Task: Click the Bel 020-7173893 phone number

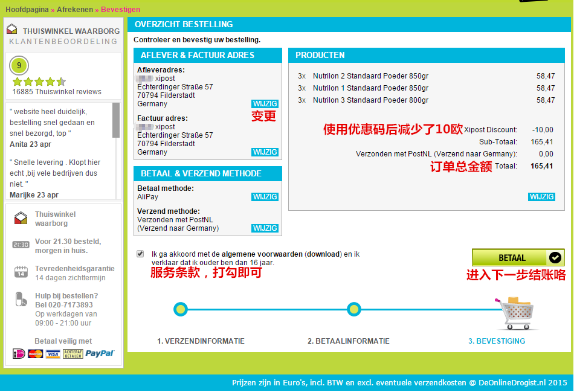Action: click(x=63, y=305)
